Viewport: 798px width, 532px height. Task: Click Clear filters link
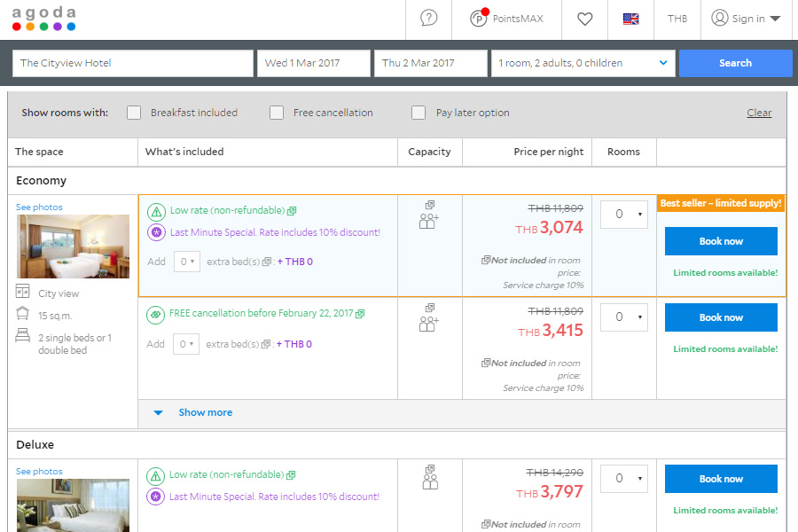(759, 113)
